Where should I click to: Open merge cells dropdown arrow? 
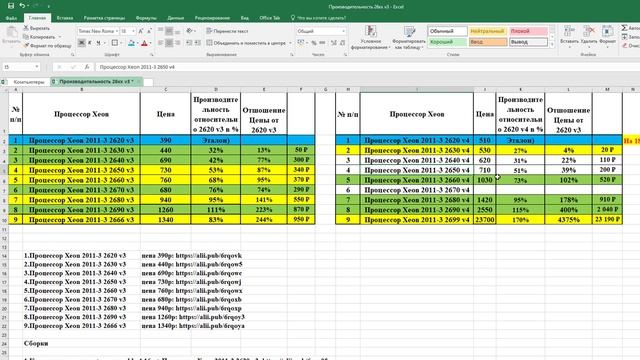290,43
